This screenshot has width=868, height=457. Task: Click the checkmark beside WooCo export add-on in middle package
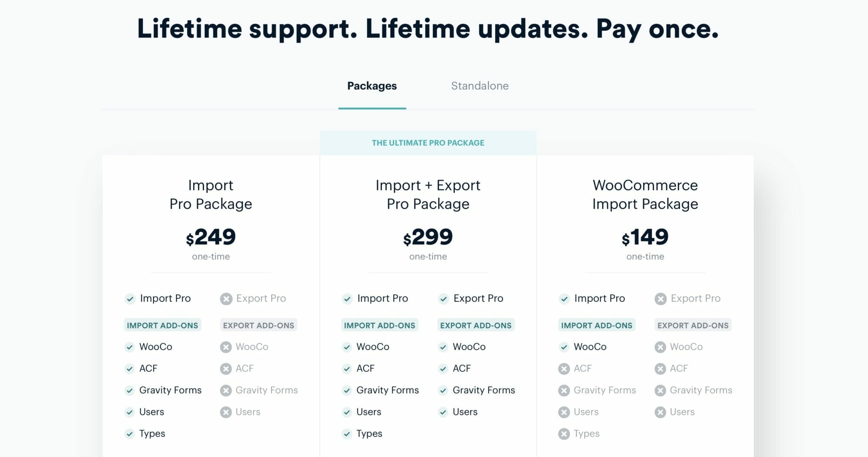[x=443, y=347]
